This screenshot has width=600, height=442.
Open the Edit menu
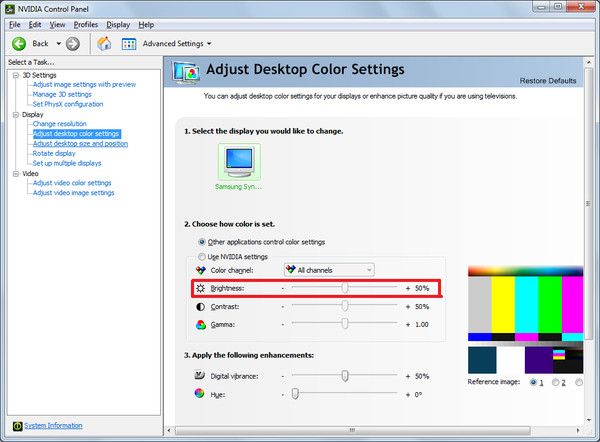(35, 25)
